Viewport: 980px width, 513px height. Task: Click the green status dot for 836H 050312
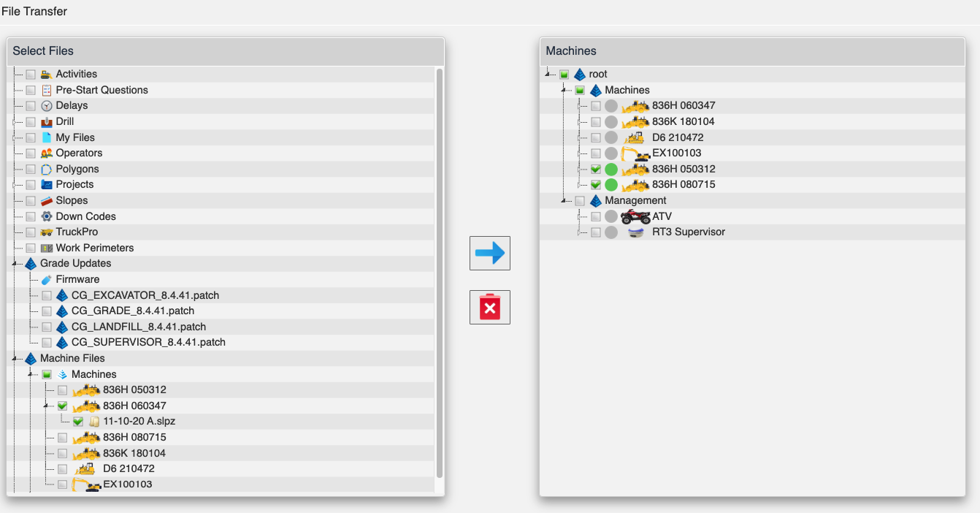(x=611, y=169)
